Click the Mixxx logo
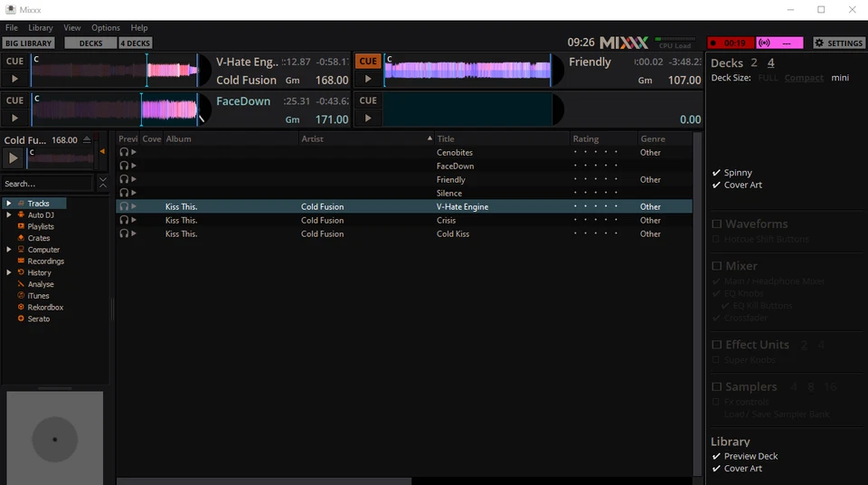The height and width of the screenshot is (485, 868). (x=624, y=43)
